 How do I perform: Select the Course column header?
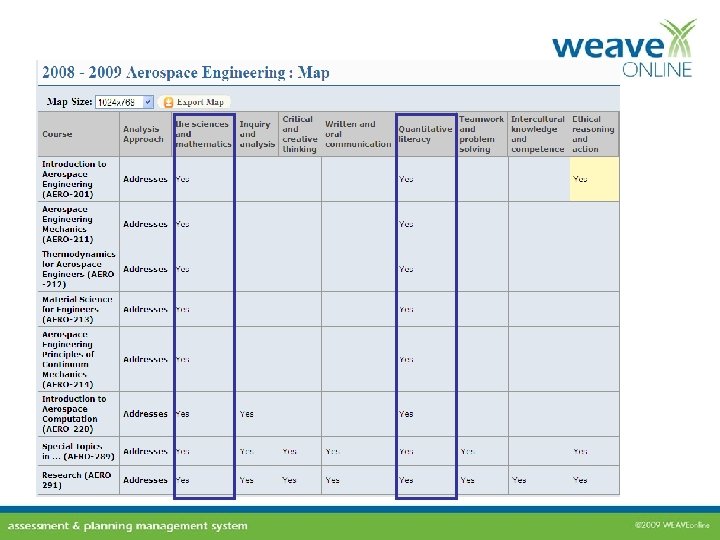click(79, 134)
